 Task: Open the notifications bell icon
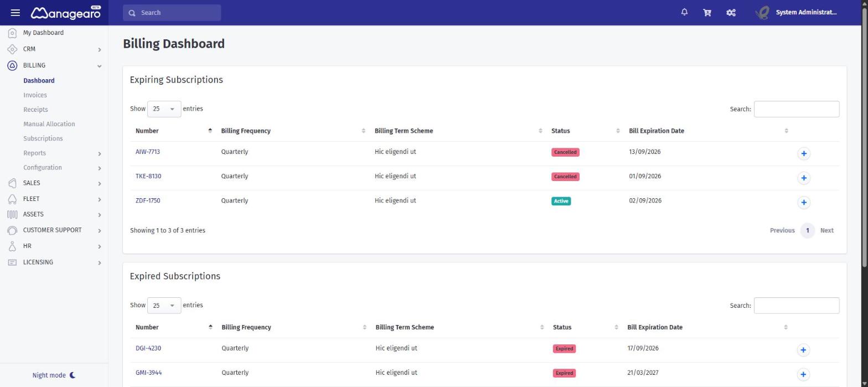(x=684, y=12)
